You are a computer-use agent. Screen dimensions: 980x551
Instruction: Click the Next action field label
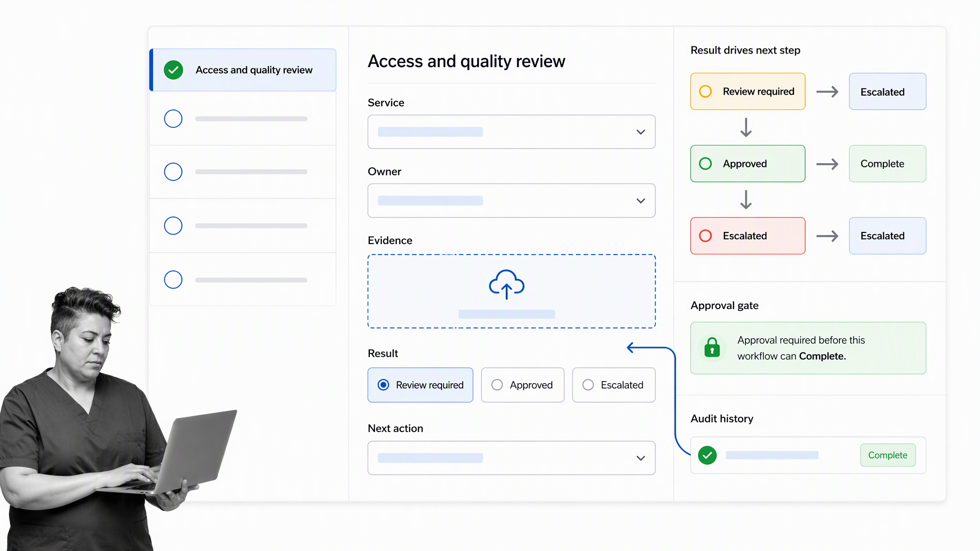[x=395, y=429]
